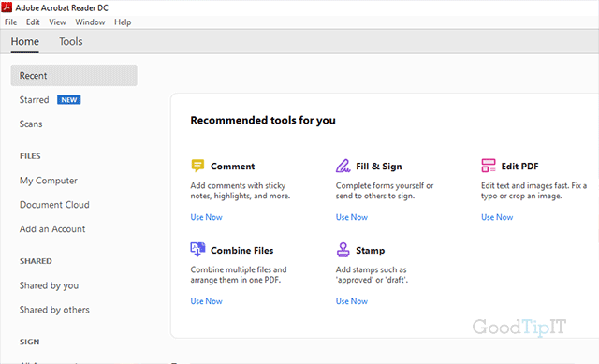Open the File menu

(10, 22)
